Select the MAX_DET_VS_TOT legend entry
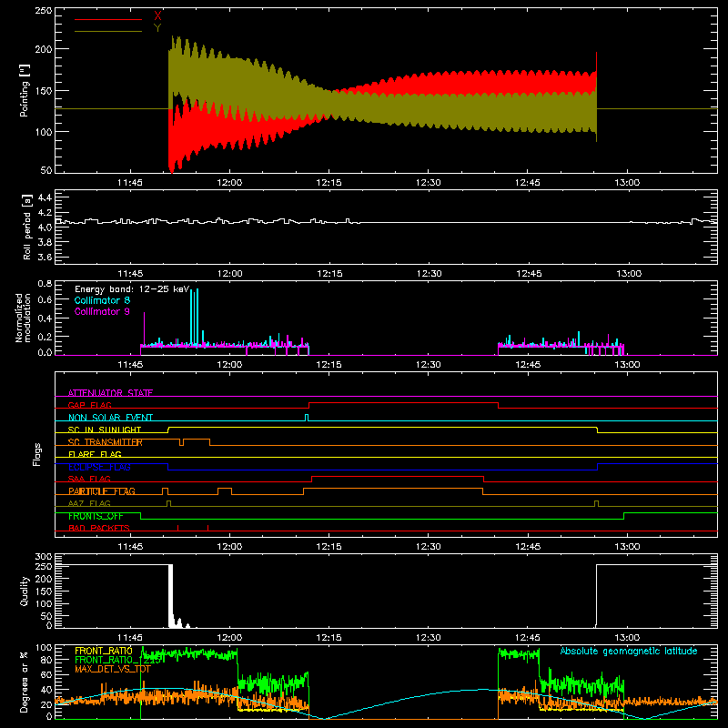Viewport: 728px width, 728px height. (x=113, y=669)
